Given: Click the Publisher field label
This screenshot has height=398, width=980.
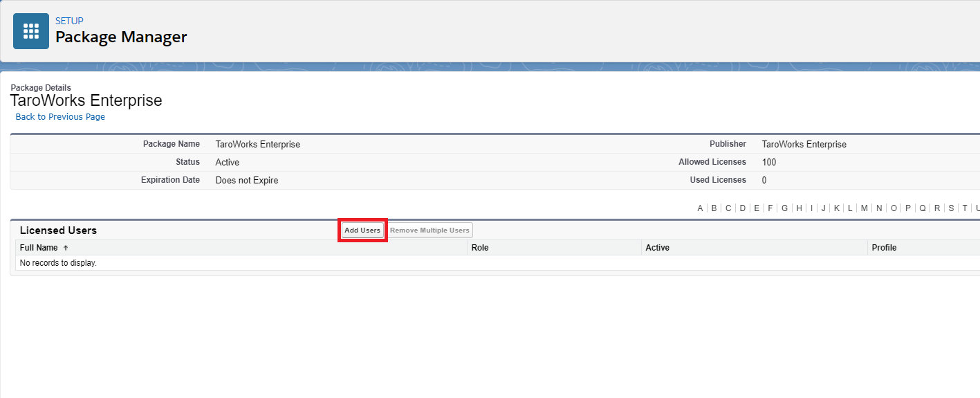Looking at the screenshot, I should click(728, 144).
